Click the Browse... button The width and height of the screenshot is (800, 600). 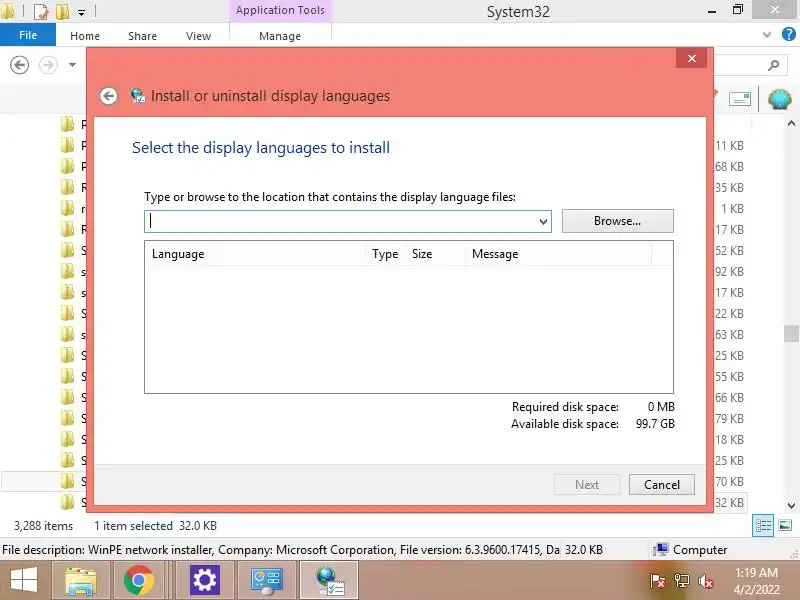pyautogui.click(x=617, y=221)
